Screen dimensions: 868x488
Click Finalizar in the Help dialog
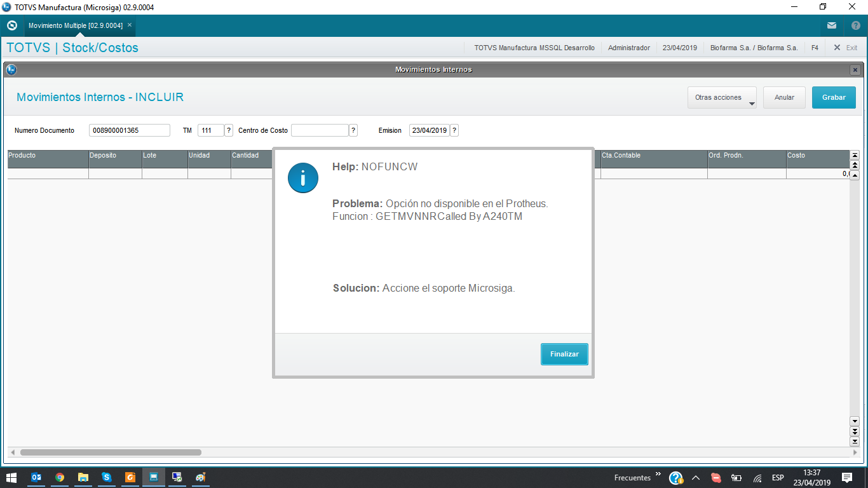point(564,354)
